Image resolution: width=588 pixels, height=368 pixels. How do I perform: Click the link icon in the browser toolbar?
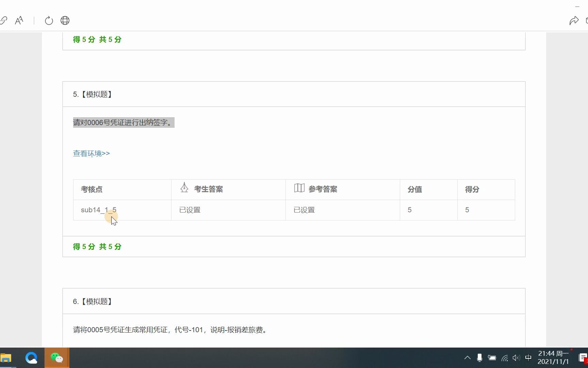(3, 20)
